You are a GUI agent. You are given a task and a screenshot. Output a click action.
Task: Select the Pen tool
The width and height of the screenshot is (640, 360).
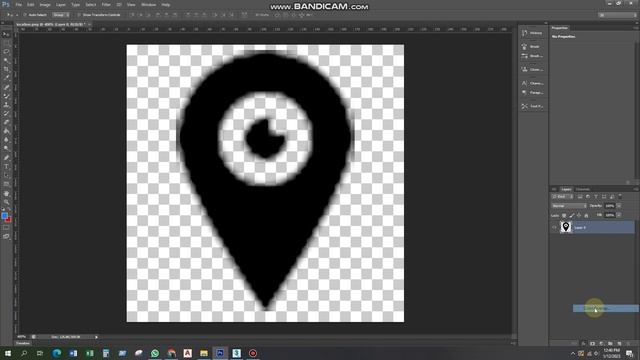click(6, 158)
